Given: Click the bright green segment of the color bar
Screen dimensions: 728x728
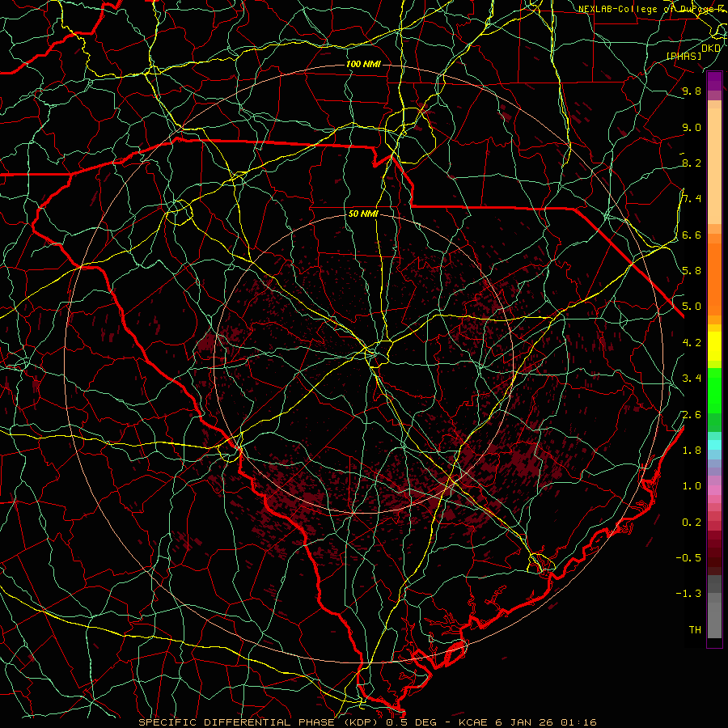Looking at the screenshot, I should pos(714,390).
